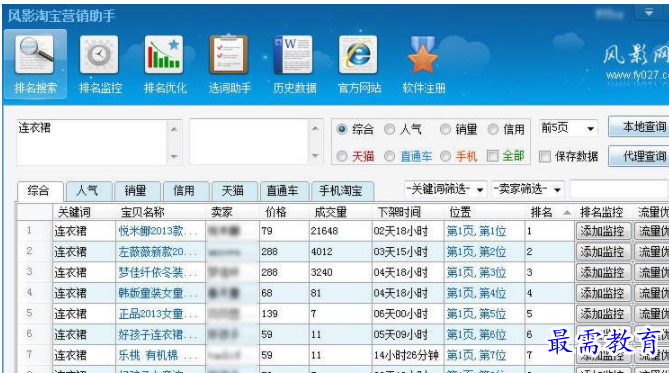Image resolution: width=669 pixels, height=373 pixels.
Task: Open the 排名优化 chart icon
Action: pos(164,55)
